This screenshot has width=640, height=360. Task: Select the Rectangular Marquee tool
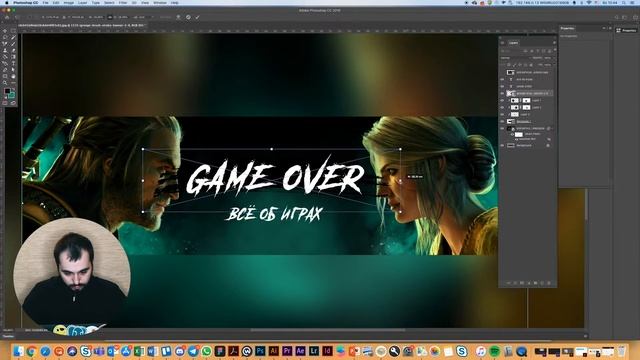[13, 31]
